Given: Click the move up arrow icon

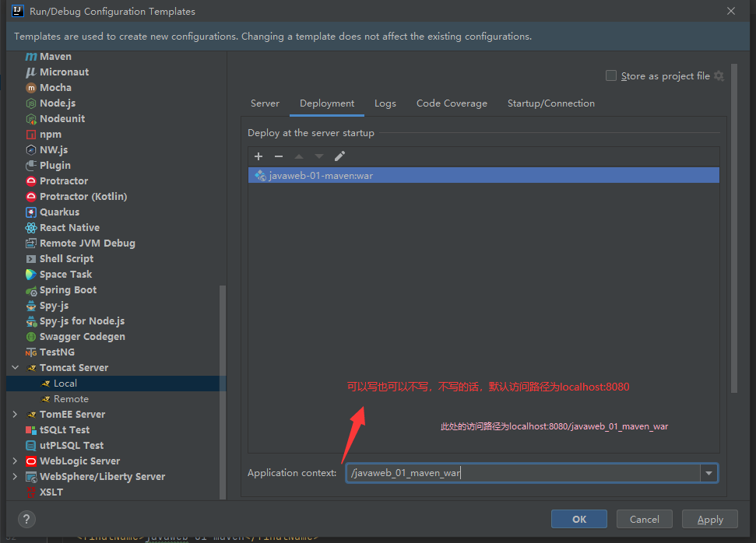Looking at the screenshot, I should click(x=299, y=156).
